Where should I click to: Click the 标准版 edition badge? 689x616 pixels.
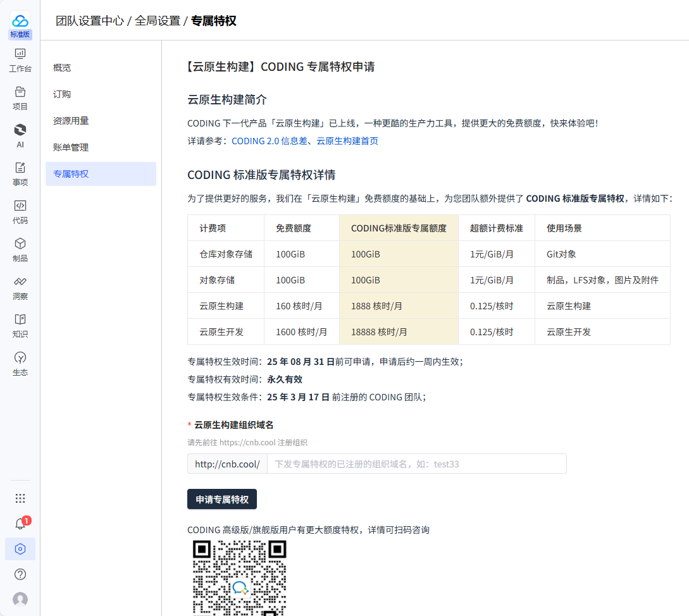(20, 34)
